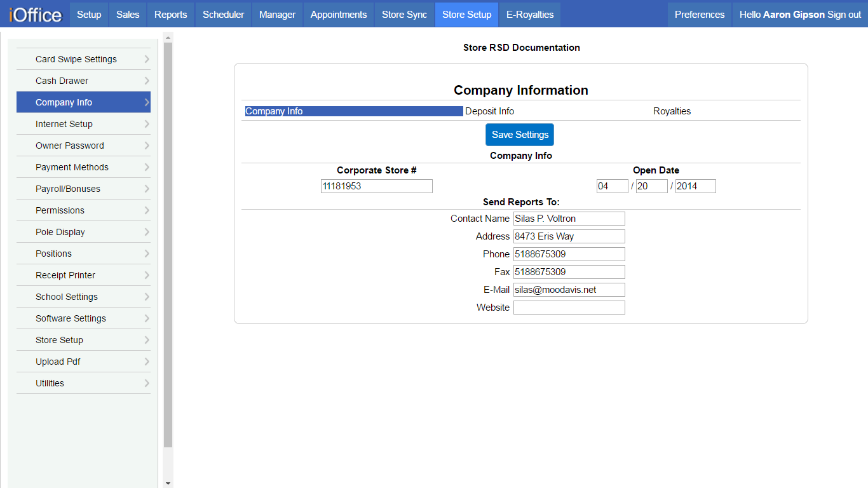The image size is (868, 488).
Task: Select Store Setup in top navigation
Action: (x=466, y=15)
